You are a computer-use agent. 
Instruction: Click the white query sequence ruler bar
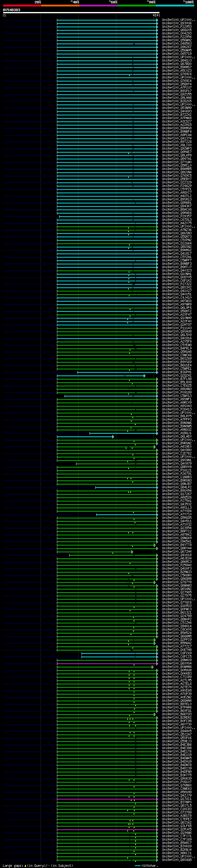(x=81, y=13)
